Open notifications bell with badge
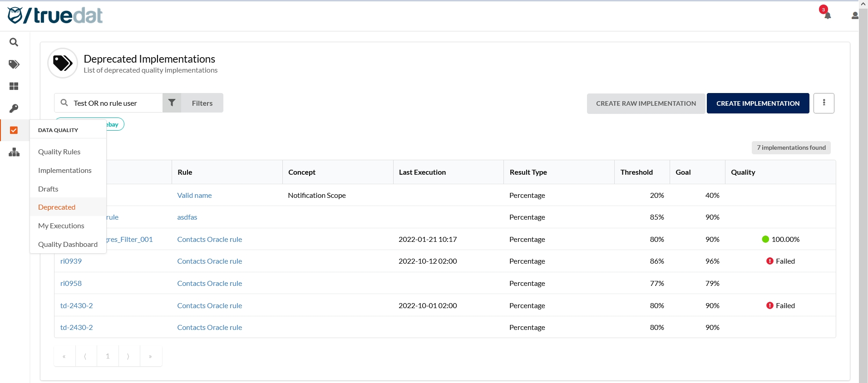Image resolution: width=868 pixels, height=383 pixels. click(827, 15)
